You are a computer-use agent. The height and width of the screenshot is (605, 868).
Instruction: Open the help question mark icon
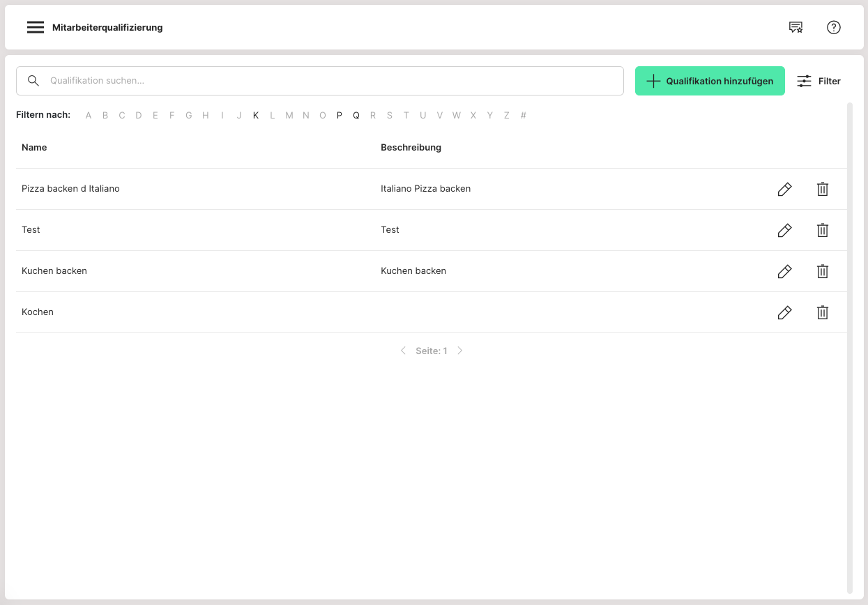click(834, 27)
